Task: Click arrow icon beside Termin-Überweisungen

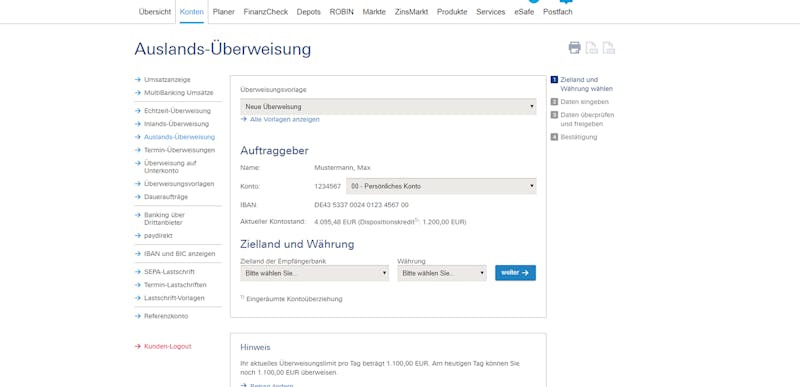Action: point(137,150)
